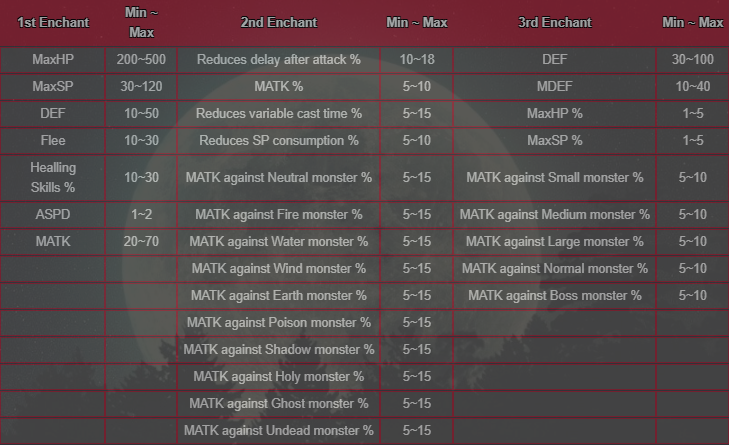Click MATK against Small monster % cell
The image size is (729, 445).
(554, 178)
